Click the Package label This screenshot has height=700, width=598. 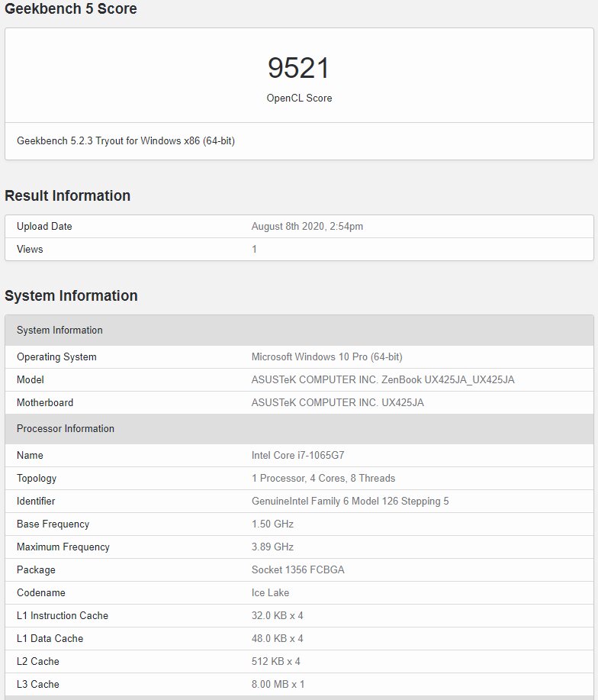pyautogui.click(x=36, y=570)
